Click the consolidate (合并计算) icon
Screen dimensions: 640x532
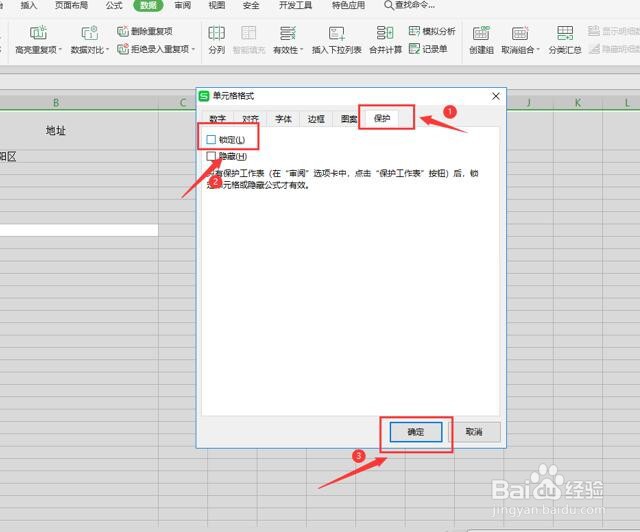(x=385, y=33)
